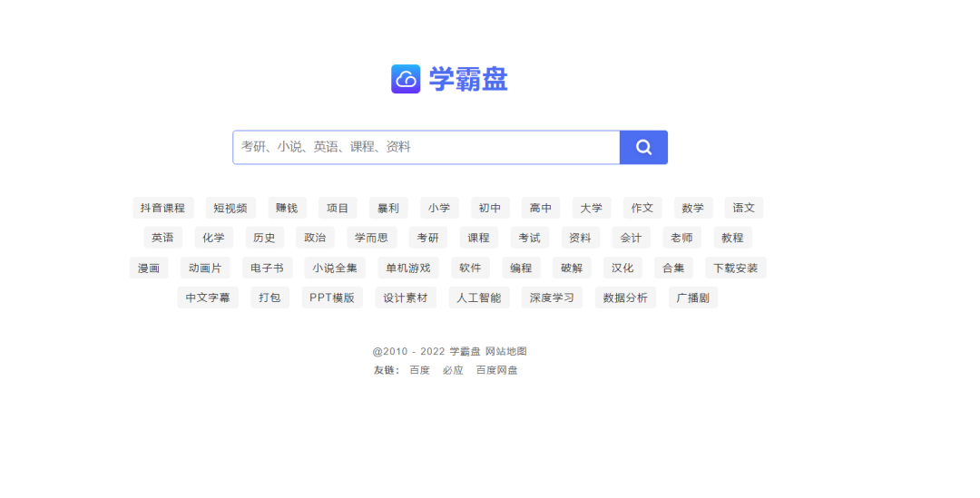Click the magnifier search button
980x498 pixels.
pos(643,148)
